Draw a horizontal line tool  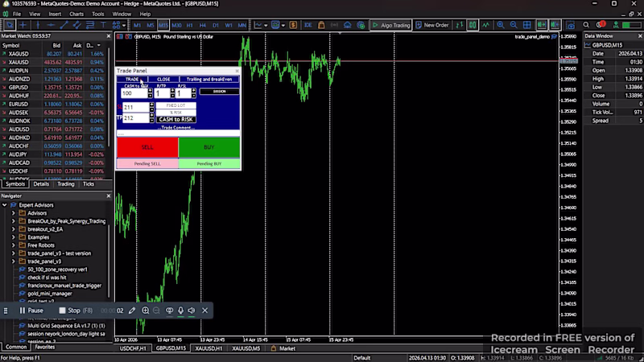coord(51,25)
